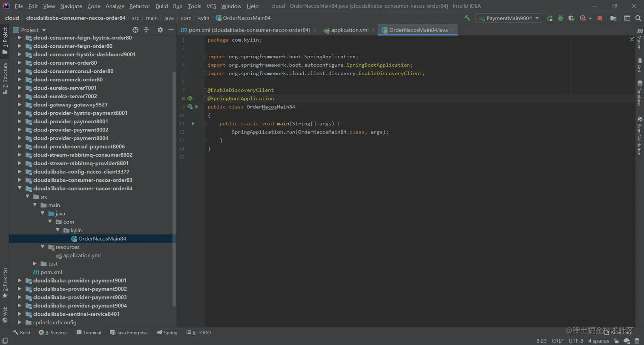
Task: Collapse the cloudalibaba-consumer-nacos-order84 module
Action: [20, 188]
